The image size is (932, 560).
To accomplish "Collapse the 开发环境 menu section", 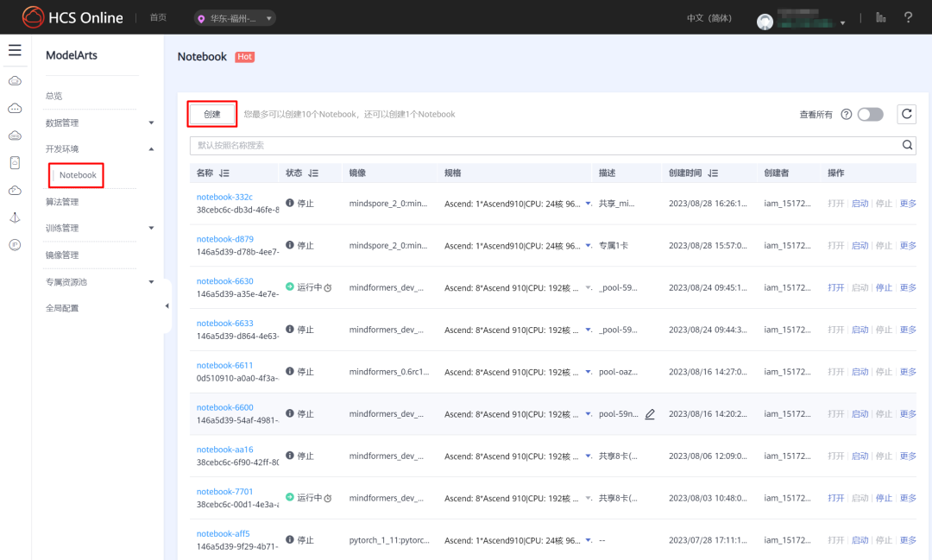I will click(x=151, y=149).
